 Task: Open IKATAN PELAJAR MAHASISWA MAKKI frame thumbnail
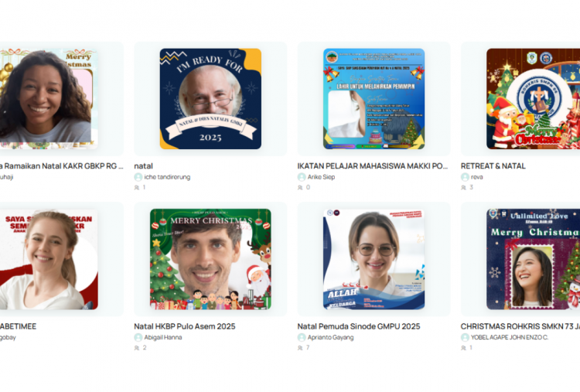coord(374,99)
